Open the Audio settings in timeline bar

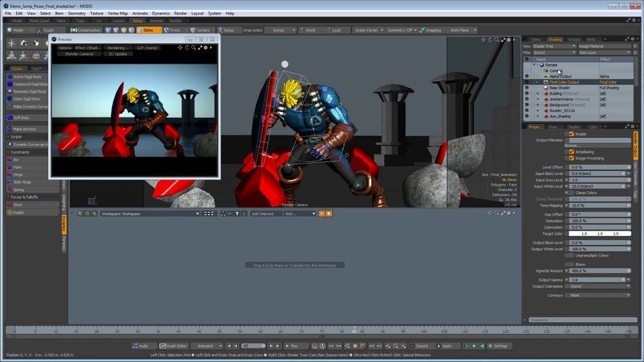point(141,346)
